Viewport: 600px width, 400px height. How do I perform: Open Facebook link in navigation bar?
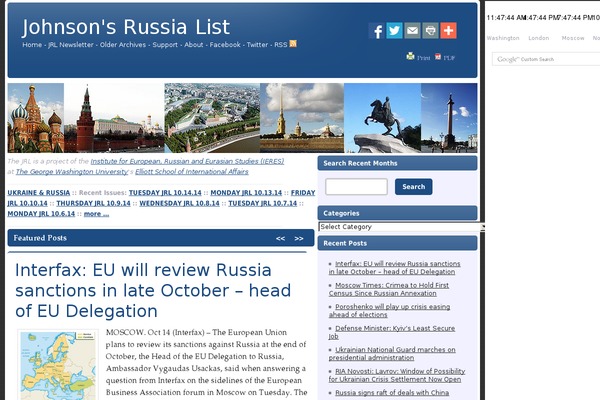(225, 45)
